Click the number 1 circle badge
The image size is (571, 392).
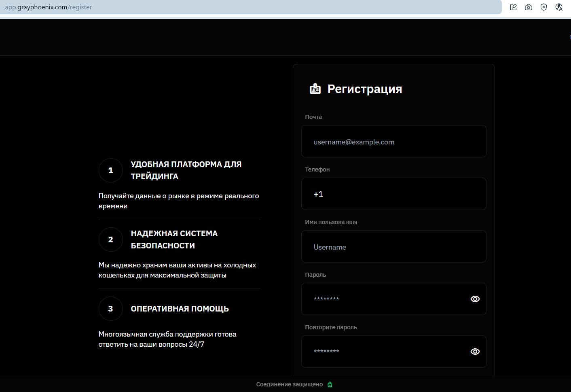pyautogui.click(x=110, y=170)
